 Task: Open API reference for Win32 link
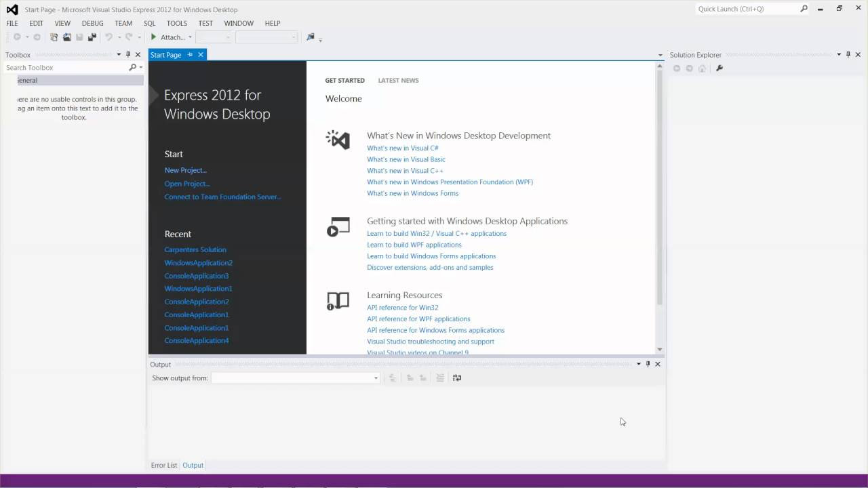point(403,307)
